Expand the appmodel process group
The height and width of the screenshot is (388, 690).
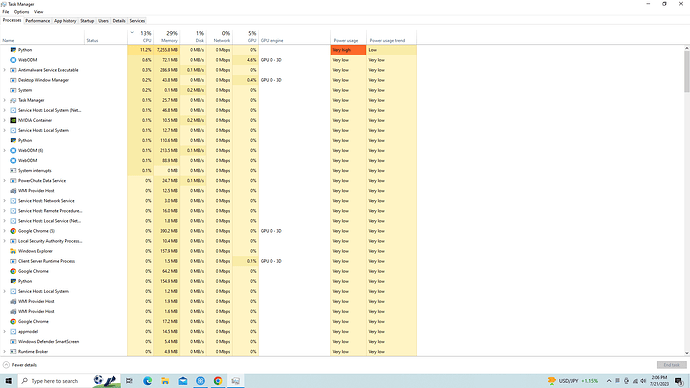click(x=4, y=332)
